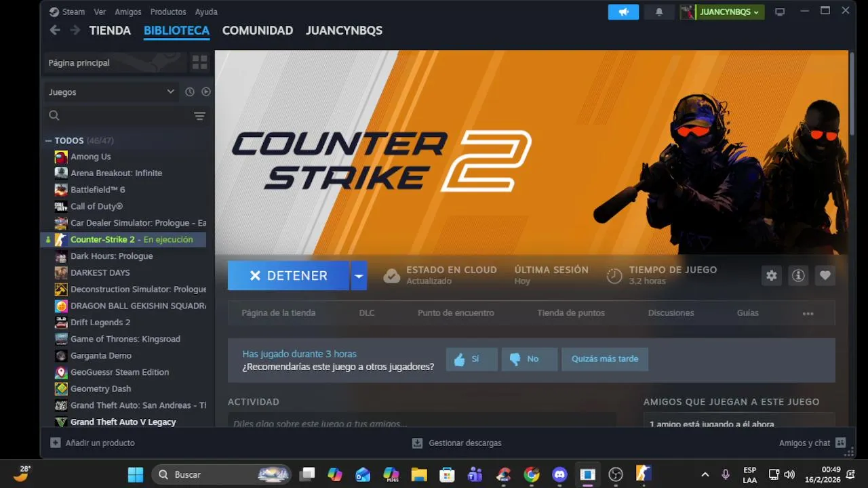Open the notifications bell
Image resolution: width=868 pixels, height=488 pixels.
pyautogui.click(x=659, y=12)
